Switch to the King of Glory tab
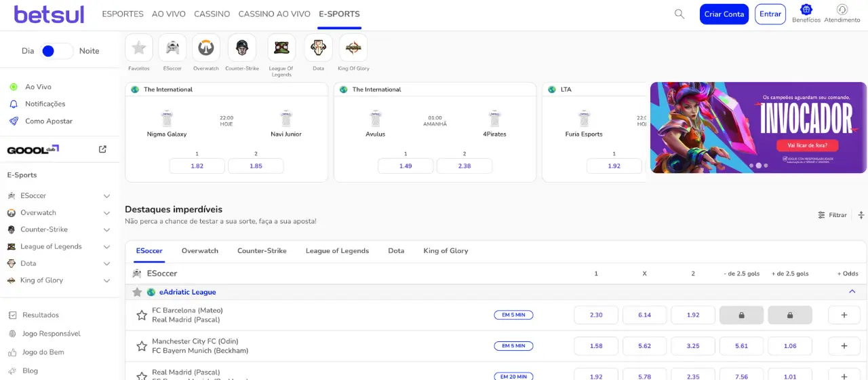The width and height of the screenshot is (868, 380). pos(446,250)
